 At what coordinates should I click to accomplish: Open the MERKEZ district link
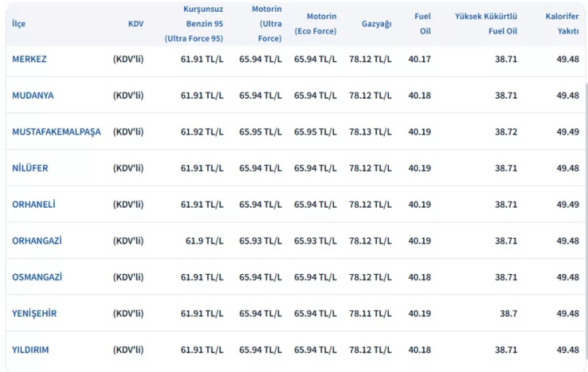[x=29, y=59]
